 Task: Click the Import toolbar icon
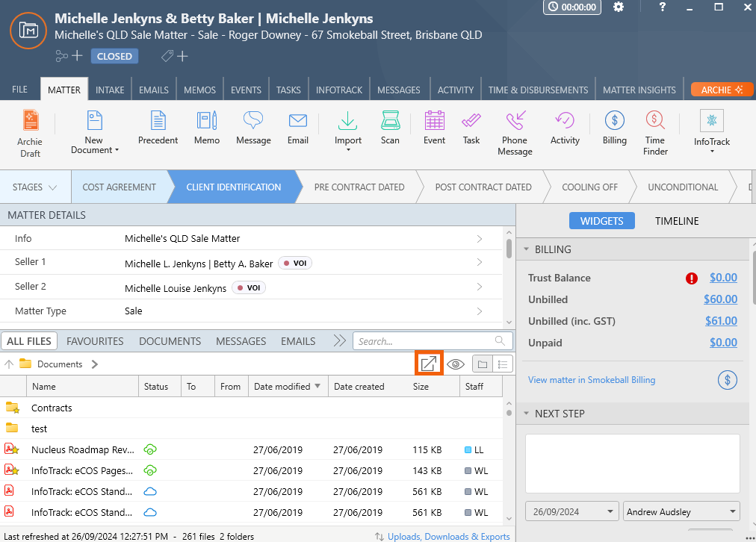(x=347, y=121)
